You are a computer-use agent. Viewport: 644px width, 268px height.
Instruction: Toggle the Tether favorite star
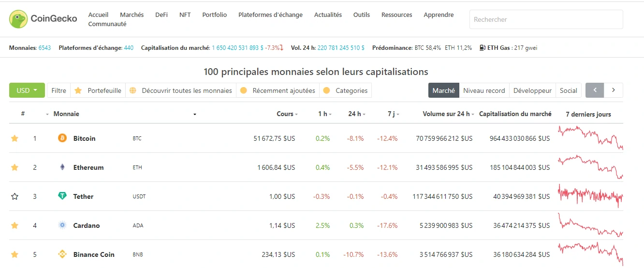[x=15, y=196]
